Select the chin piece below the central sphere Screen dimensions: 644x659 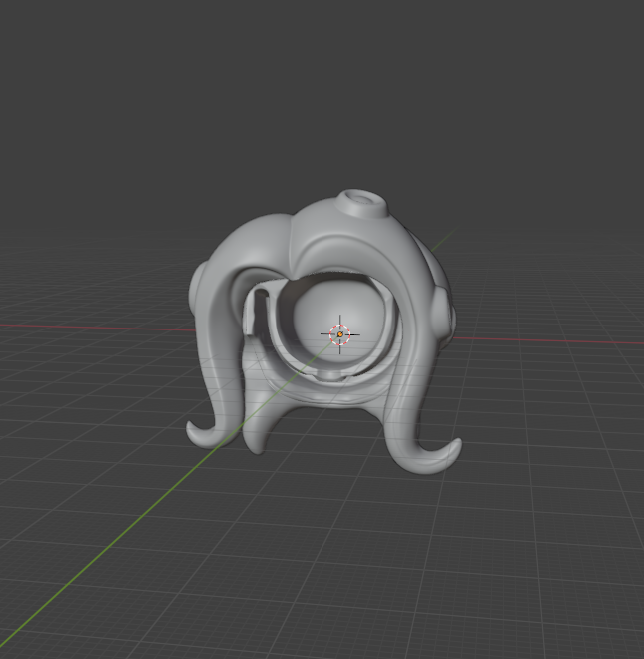329,378
